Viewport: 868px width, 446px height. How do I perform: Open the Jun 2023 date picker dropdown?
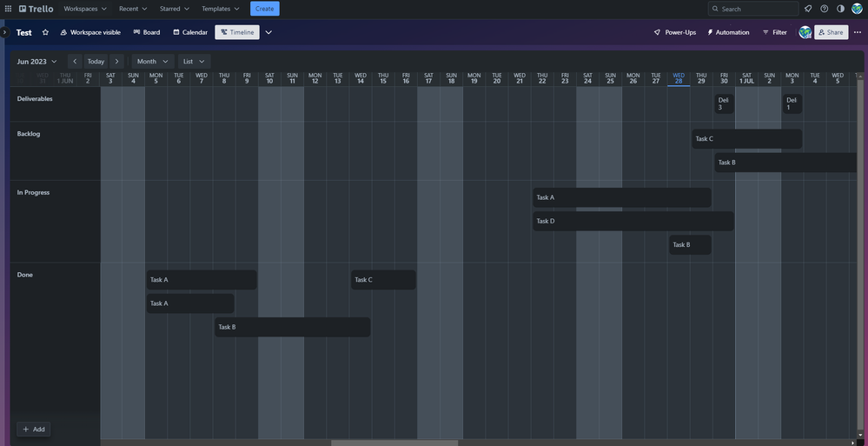pos(37,62)
